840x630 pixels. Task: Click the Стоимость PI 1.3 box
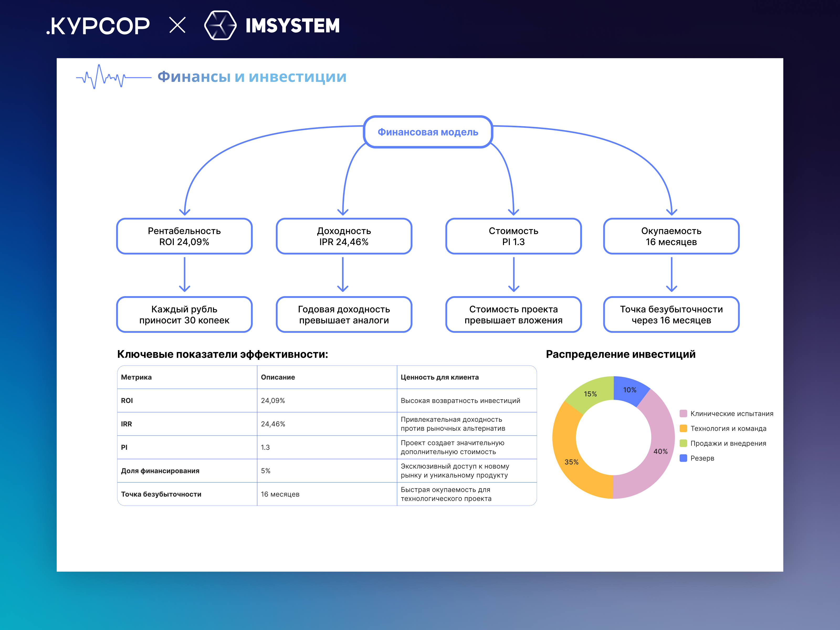pos(513,236)
